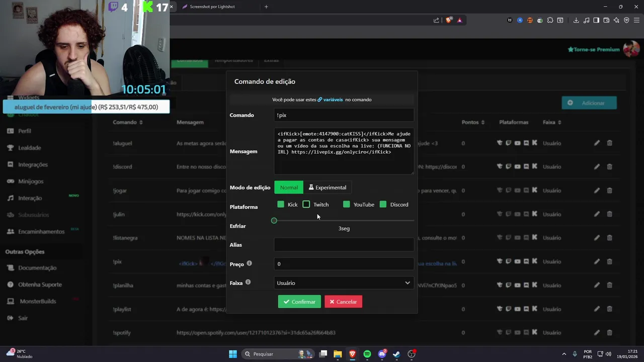Delete the !planilha command via trash icon
The image size is (644, 362).
point(609,285)
